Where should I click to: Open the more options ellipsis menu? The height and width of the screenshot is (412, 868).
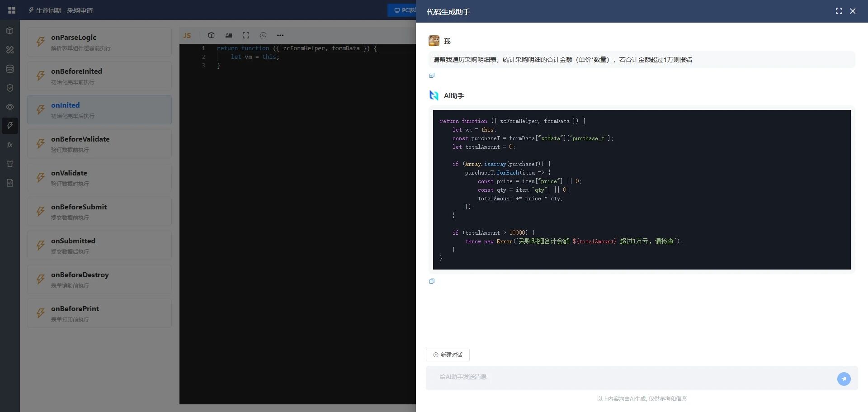pyautogui.click(x=280, y=35)
